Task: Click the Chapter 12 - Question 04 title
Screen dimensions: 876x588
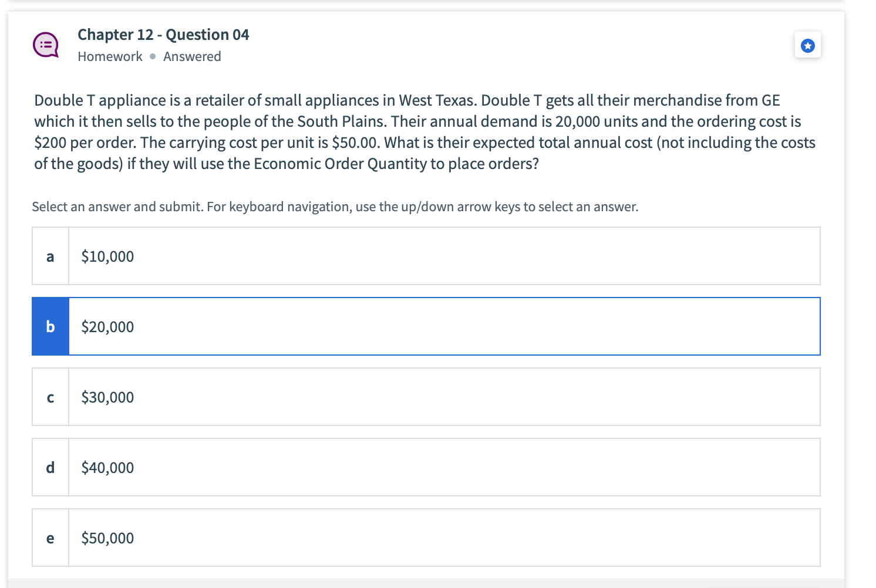Action: (x=163, y=34)
